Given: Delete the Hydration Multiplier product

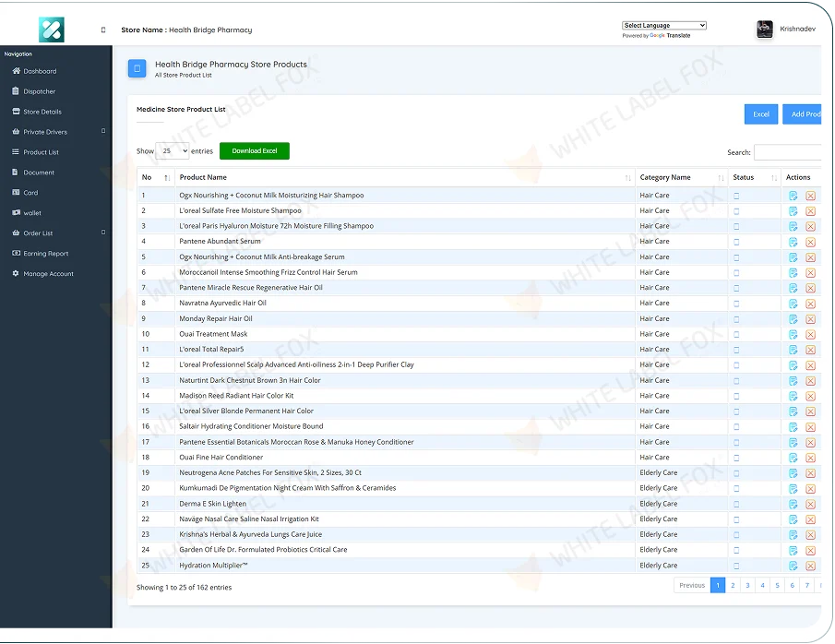Looking at the screenshot, I should pyautogui.click(x=810, y=566).
